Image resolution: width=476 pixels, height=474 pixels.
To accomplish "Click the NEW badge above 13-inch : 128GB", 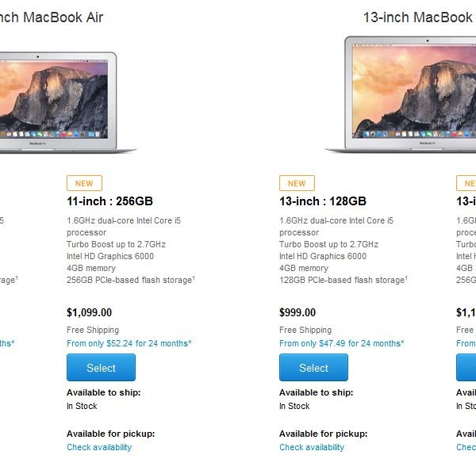I will coord(297,183).
